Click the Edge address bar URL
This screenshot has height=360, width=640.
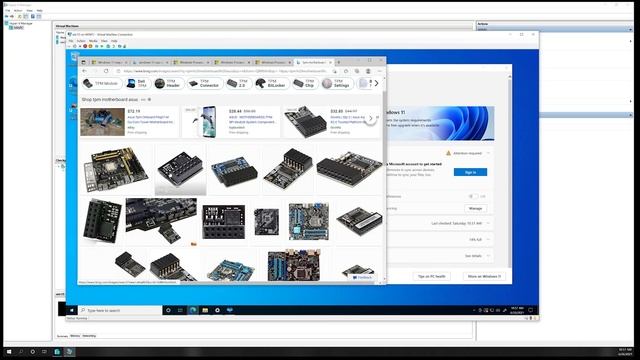(224, 71)
